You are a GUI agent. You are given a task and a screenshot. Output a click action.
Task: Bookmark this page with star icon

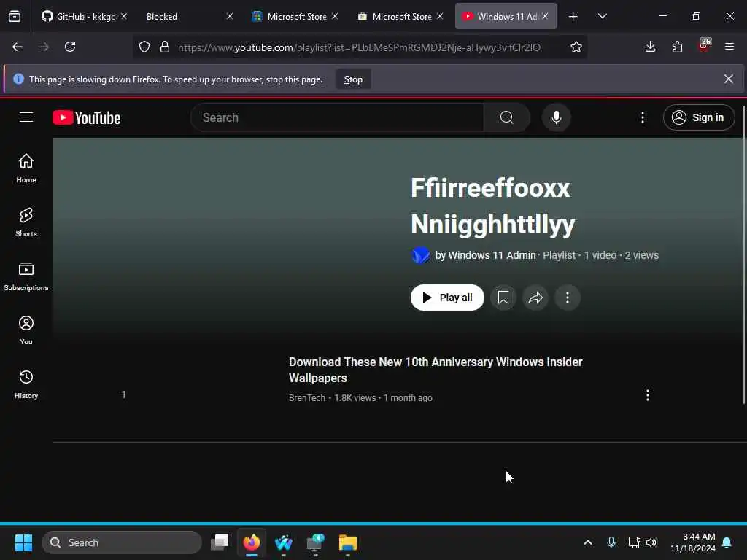pos(576,47)
